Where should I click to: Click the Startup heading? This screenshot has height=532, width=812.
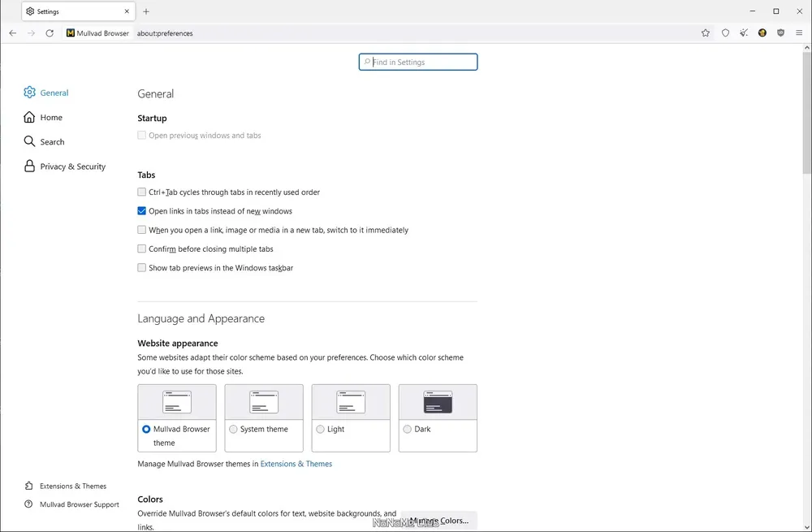(153, 118)
